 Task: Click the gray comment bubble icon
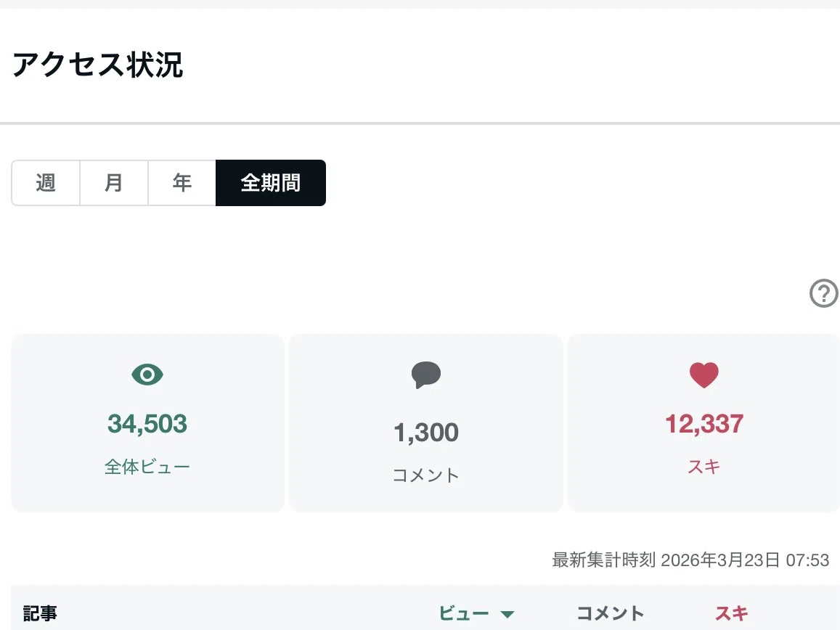(426, 375)
